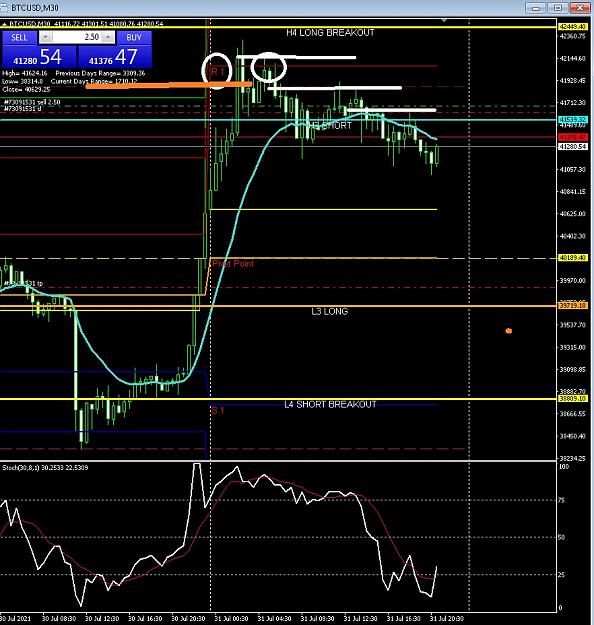Click the 31 Jul 00:30 time axis label
This screenshot has height=625, width=594.
pos(231,619)
